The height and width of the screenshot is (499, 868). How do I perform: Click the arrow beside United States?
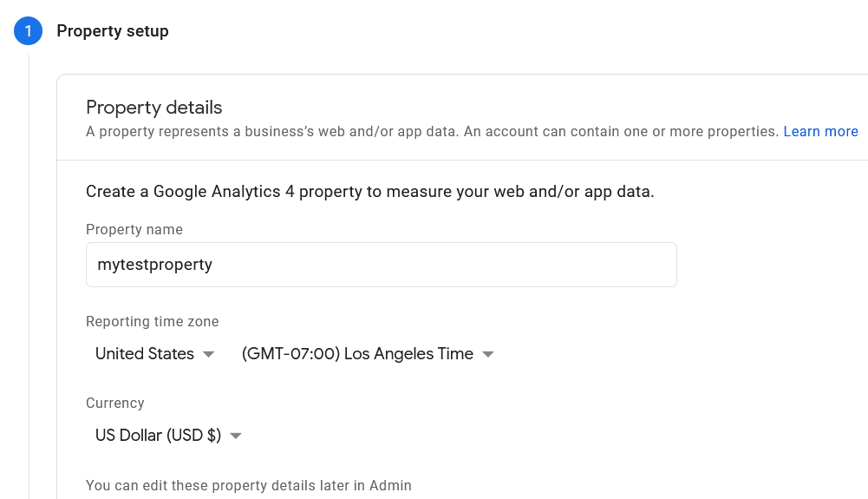(209, 354)
